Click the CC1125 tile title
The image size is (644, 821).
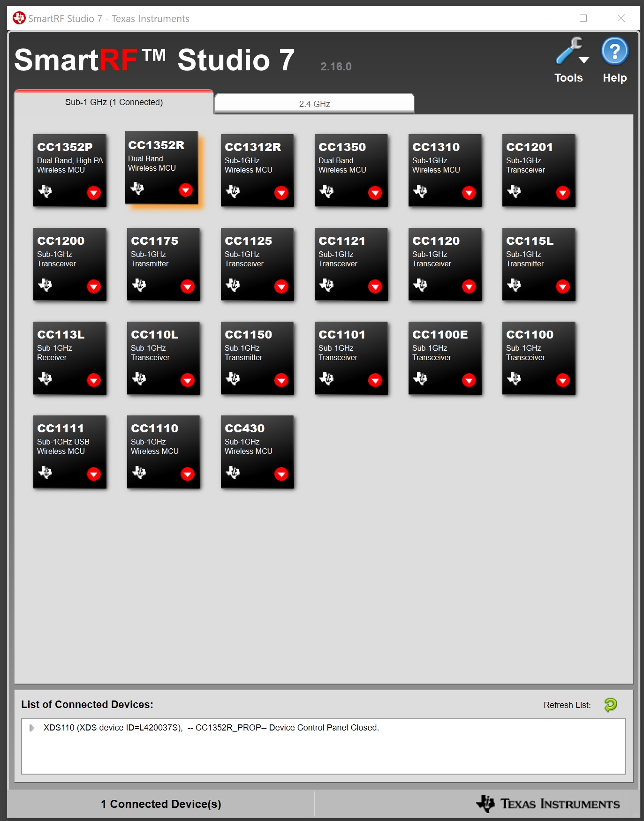point(248,241)
